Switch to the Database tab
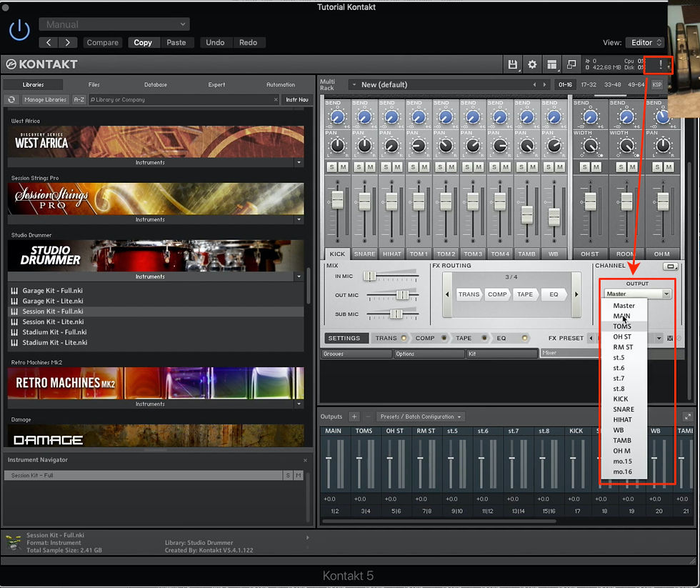700x588 pixels. click(x=156, y=84)
